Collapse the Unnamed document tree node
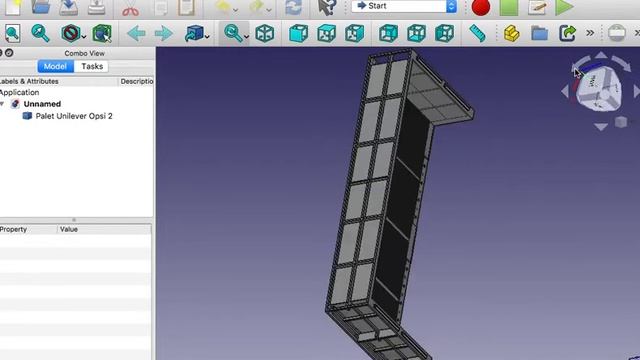The width and height of the screenshot is (640, 360). coord(2,104)
